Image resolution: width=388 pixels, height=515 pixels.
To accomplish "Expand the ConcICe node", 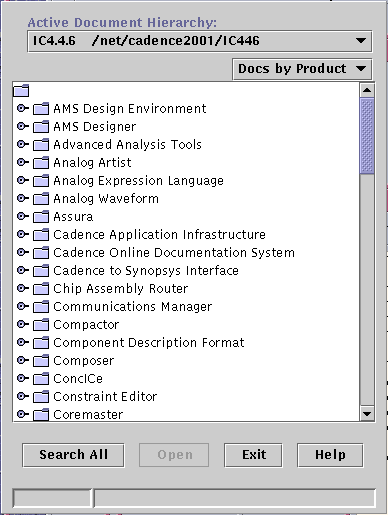I will (23, 378).
